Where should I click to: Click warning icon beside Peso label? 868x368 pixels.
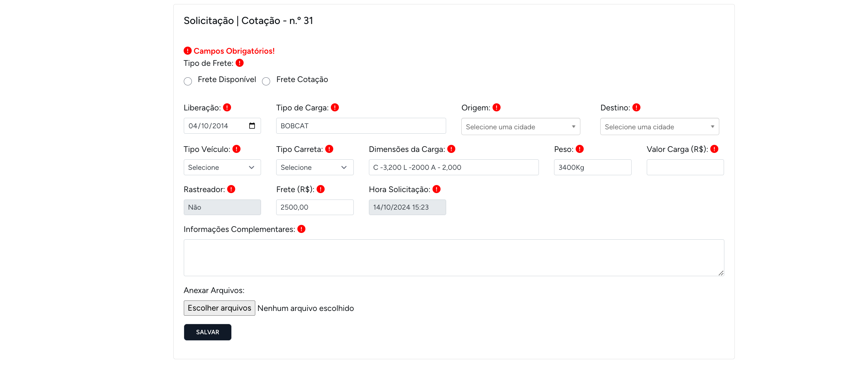[579, 149]
